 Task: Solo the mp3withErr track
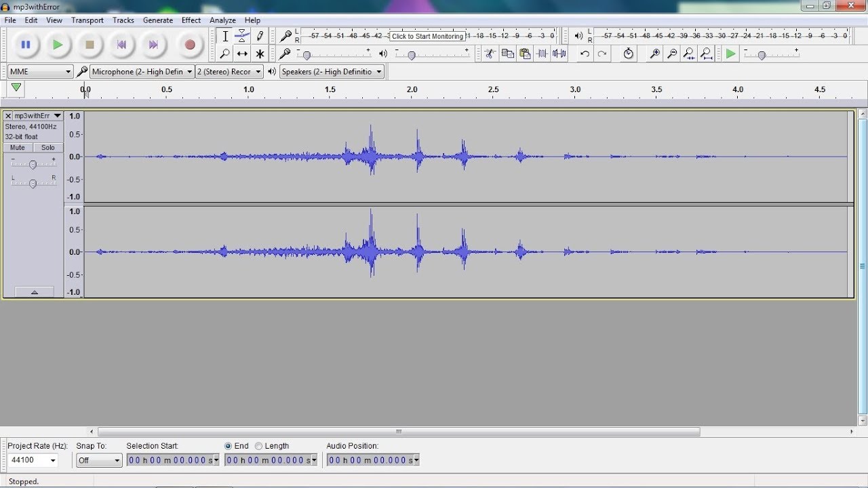[x=48, y=148]
